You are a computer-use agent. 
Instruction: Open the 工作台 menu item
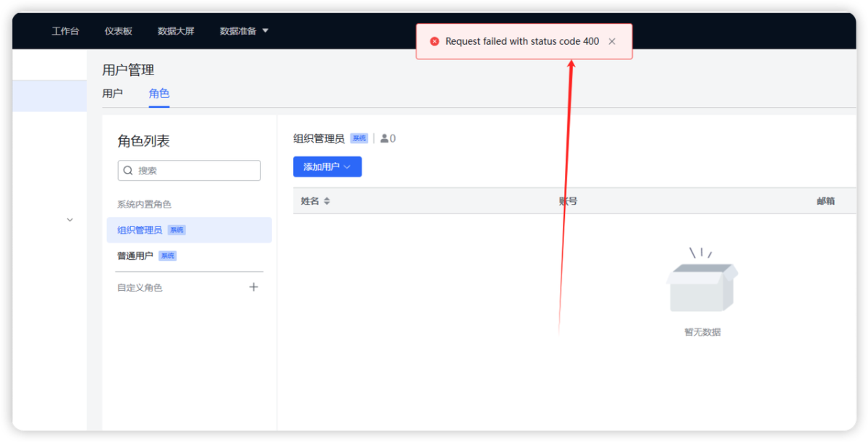click(65, 31)
